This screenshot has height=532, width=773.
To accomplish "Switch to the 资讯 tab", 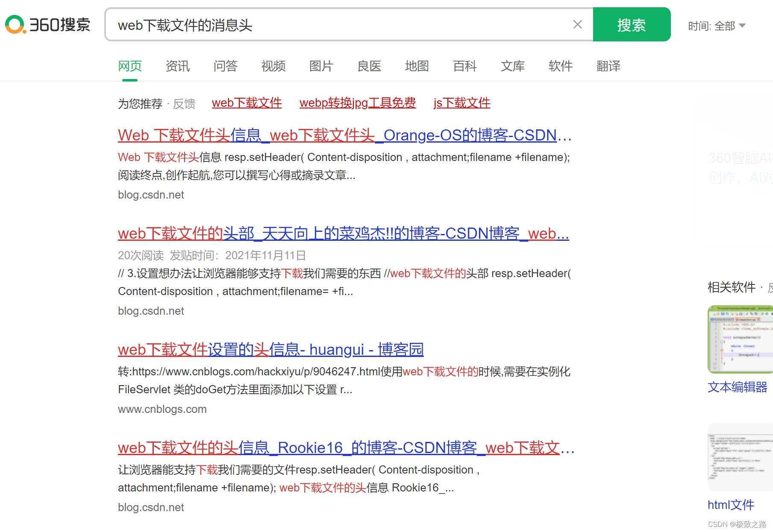I will 178,66.
